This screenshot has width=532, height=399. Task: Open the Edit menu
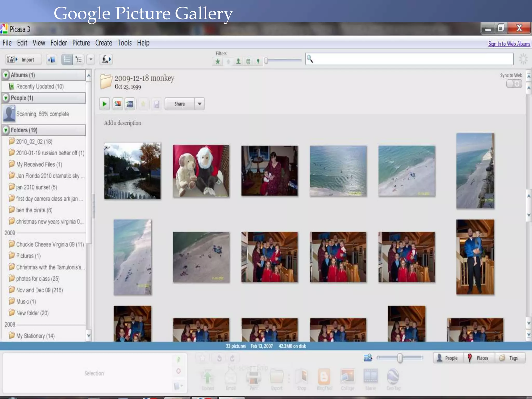click(x=22, y=43)
